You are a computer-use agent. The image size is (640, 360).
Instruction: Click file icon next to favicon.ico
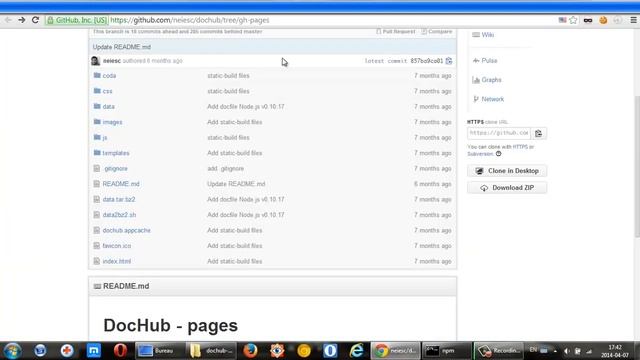click(x=97, y=246)
